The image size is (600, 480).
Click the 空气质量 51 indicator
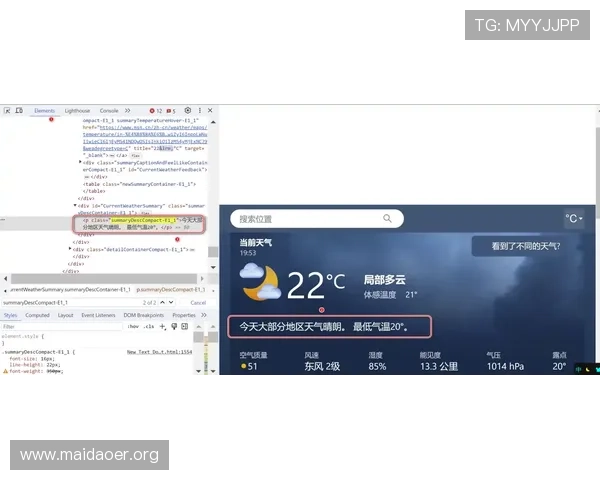253,361
